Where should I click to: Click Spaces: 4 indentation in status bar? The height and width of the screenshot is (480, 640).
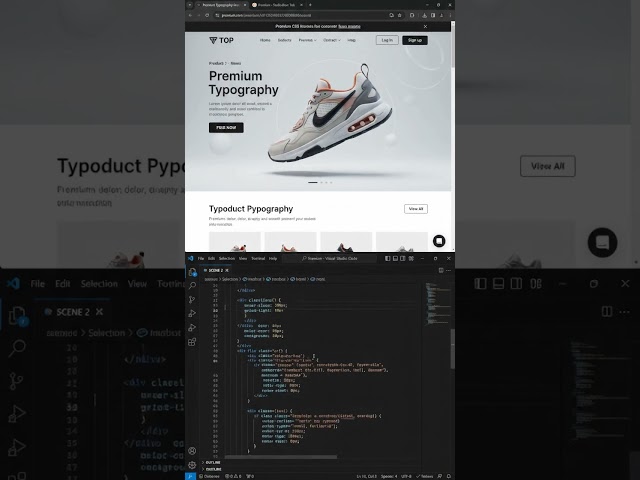tap(389, 476)
